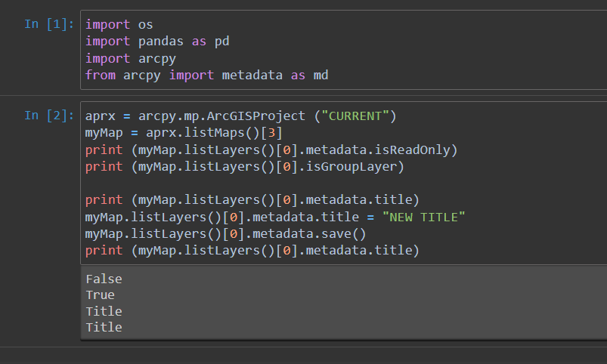Click the last metadata.title print statement
Image resolution: width=607 pixels, height=364 pixels.
click(x=252, y=250)
